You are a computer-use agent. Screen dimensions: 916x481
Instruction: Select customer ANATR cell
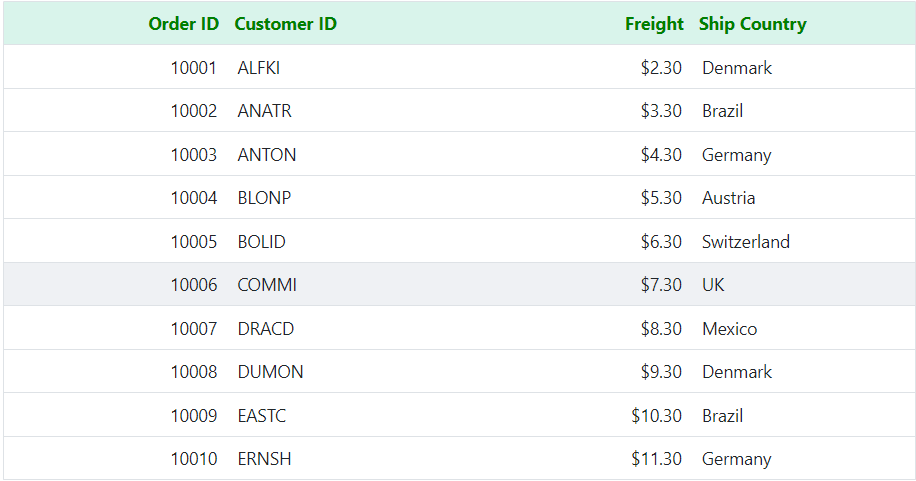click(265, 111)
